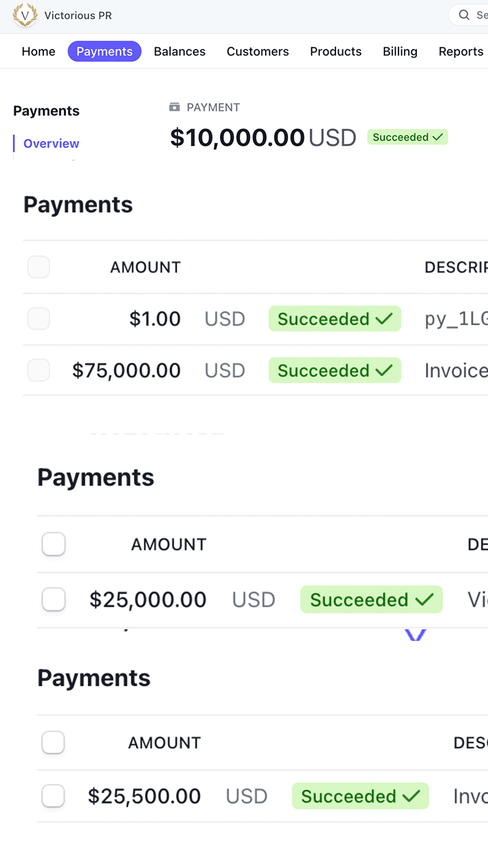This screenshot has width=488, height=868.
Task: Click the search magnifier icon
Action: 464,15
